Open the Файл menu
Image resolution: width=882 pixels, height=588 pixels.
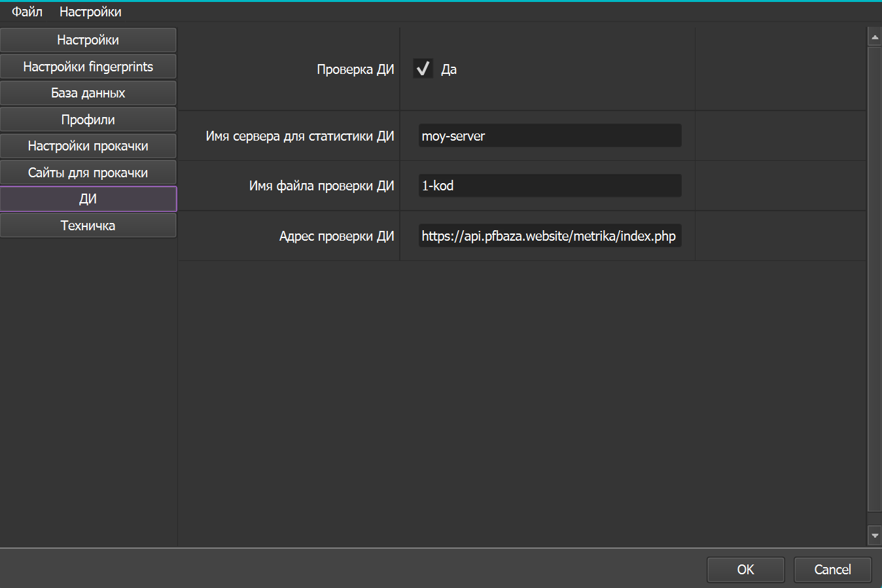click(x=27, y=12)
